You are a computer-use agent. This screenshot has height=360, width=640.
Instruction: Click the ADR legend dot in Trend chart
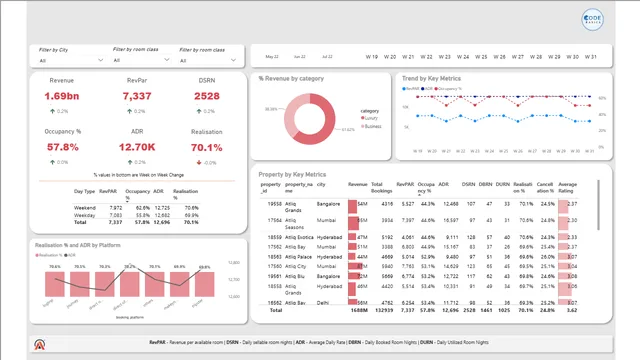(422, 89)
